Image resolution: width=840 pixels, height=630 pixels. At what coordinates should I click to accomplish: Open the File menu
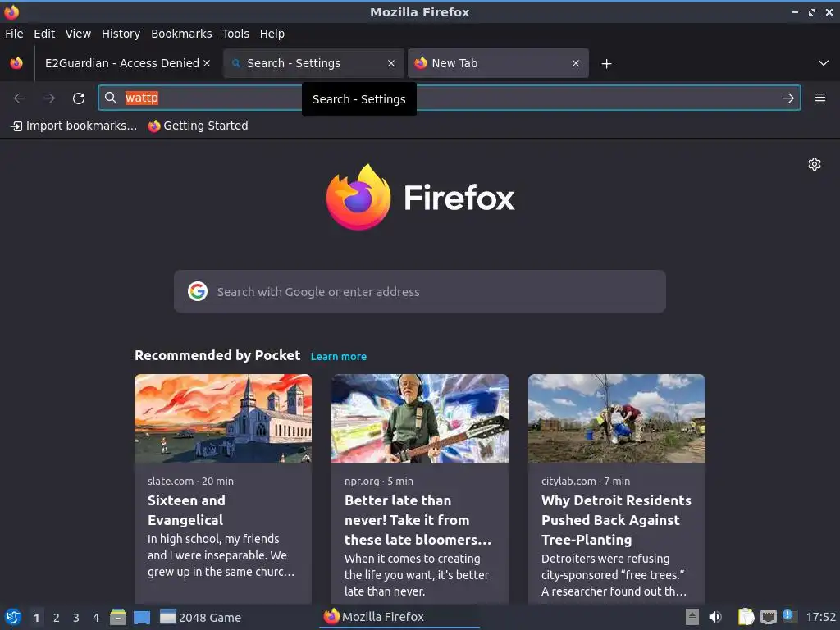pos(14,34)
